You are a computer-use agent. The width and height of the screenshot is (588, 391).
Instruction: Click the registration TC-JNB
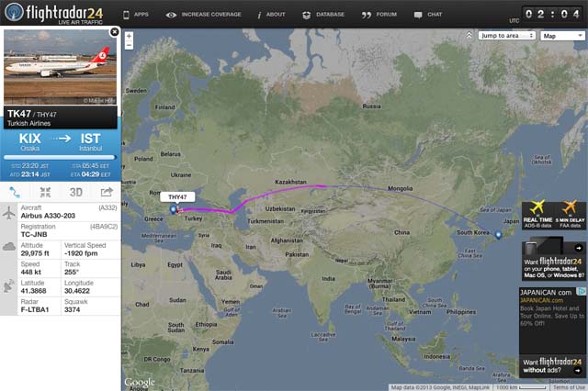(x=34, y=234)
